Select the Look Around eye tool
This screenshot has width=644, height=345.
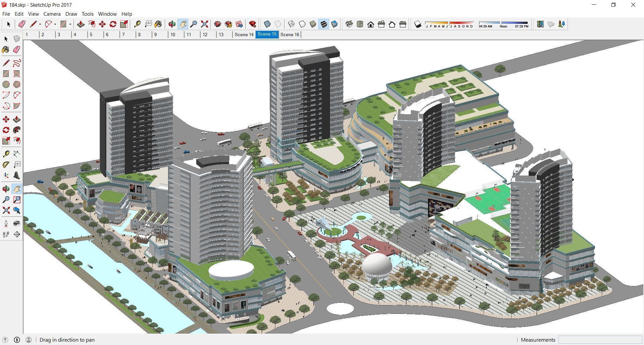[16, 224]
